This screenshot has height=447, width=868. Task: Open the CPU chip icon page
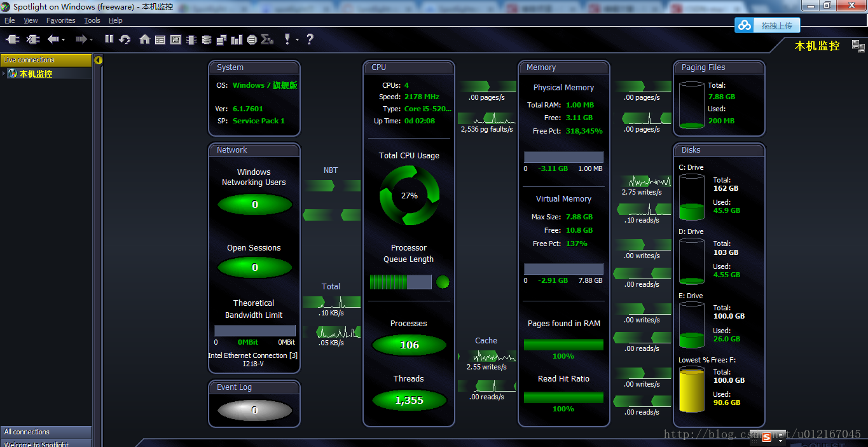click(191, 39)
